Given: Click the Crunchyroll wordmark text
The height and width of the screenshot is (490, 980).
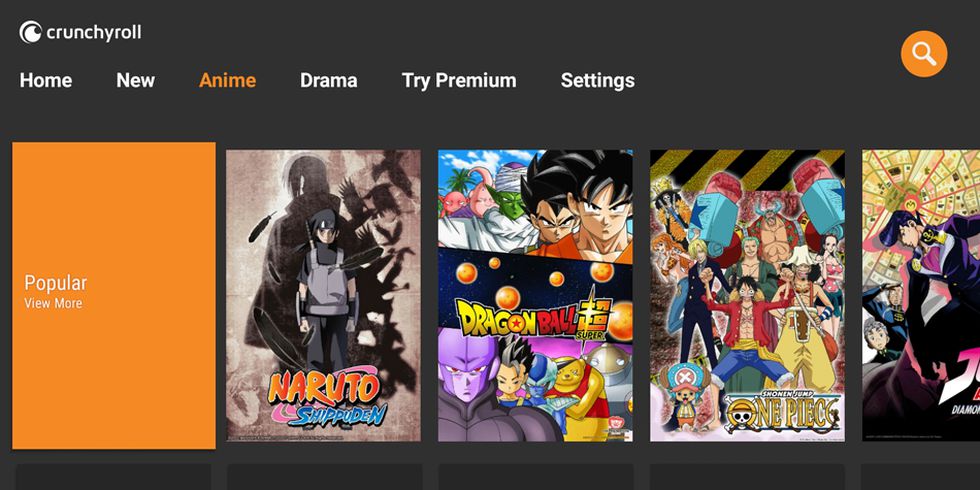Looking at the screenshot, I should 94,32.
